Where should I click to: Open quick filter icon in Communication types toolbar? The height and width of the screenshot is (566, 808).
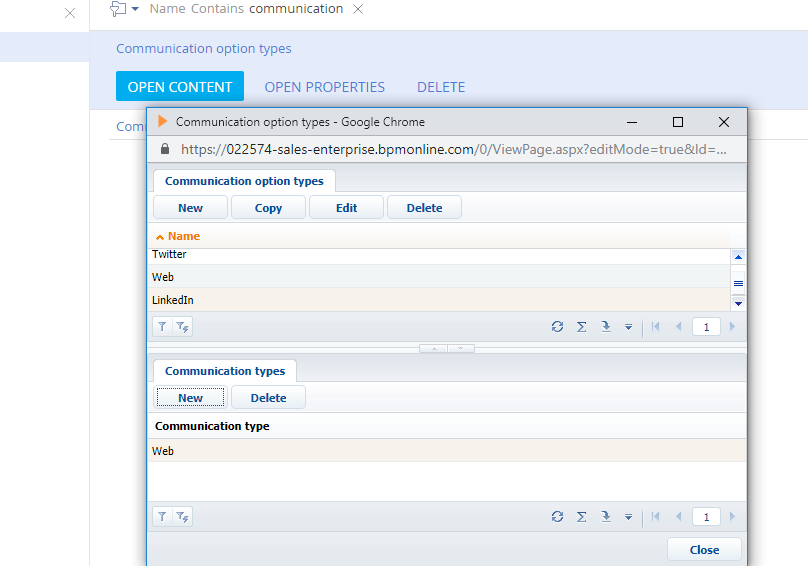pos(182,517)
